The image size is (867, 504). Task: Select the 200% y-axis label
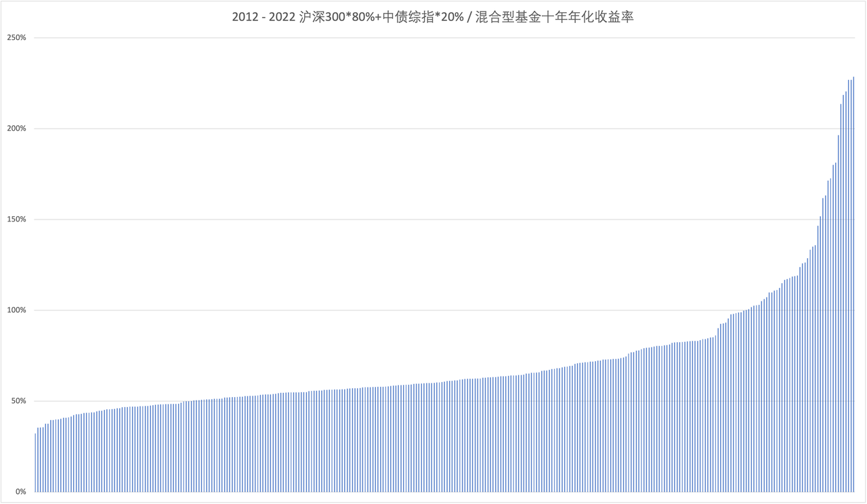coord(16,129)
